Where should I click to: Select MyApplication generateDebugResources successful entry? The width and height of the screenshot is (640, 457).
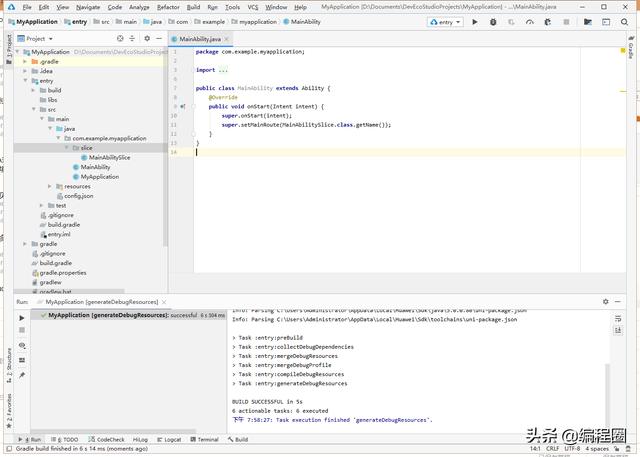pos(129,315)
